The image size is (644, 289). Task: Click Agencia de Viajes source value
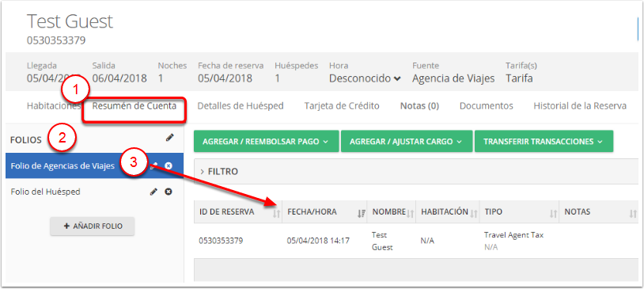click(453, 78)
